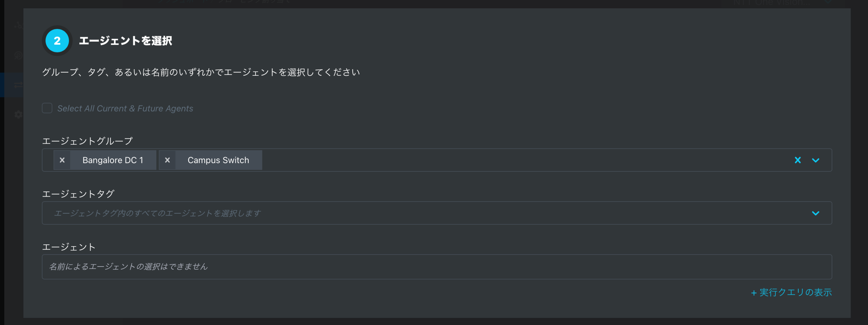
Task: Open settings gear icon in sidebar
Action: 18,115
